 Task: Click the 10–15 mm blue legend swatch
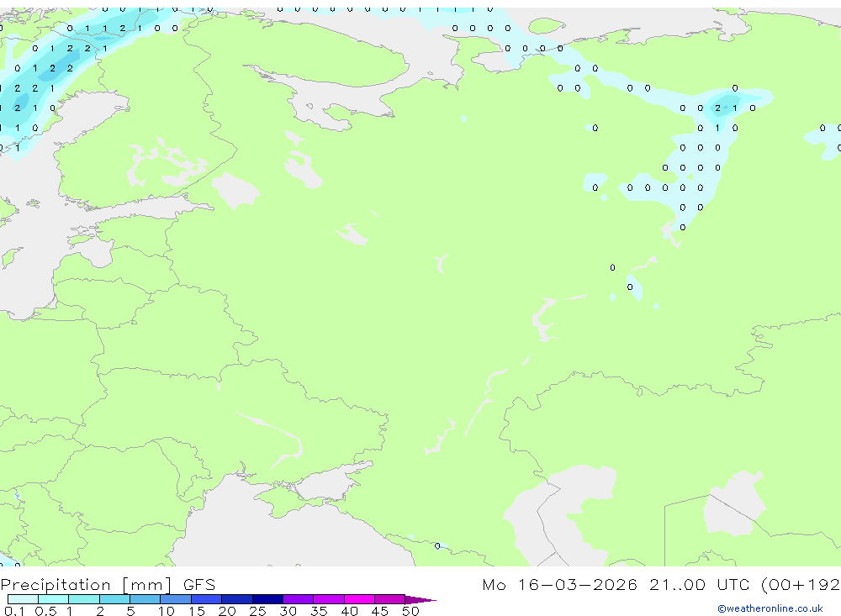176,599
